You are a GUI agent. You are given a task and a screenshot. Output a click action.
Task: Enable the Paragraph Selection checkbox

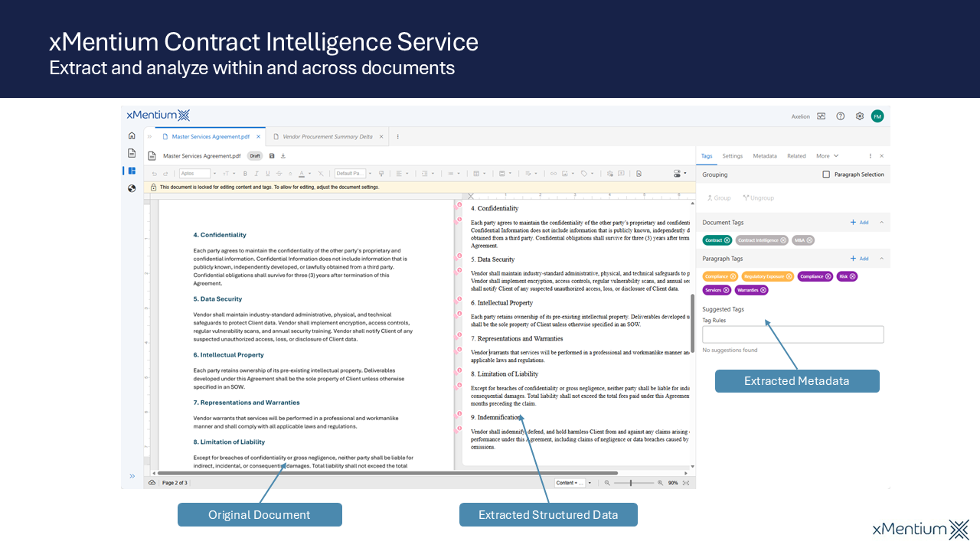pyautogui.click(x=826, y=174)
